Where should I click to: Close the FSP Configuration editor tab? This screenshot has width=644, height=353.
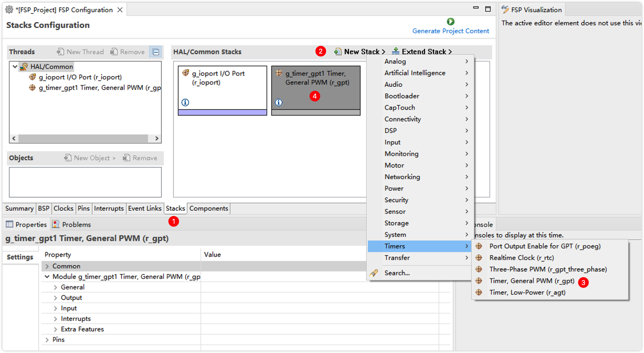pyautogui.click(x=120, y=10)
